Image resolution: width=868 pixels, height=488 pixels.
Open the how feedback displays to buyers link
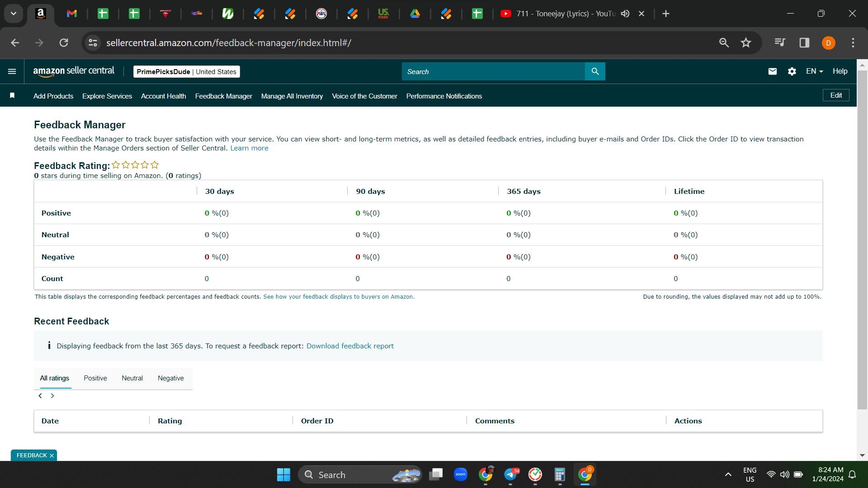click(339, 297)
